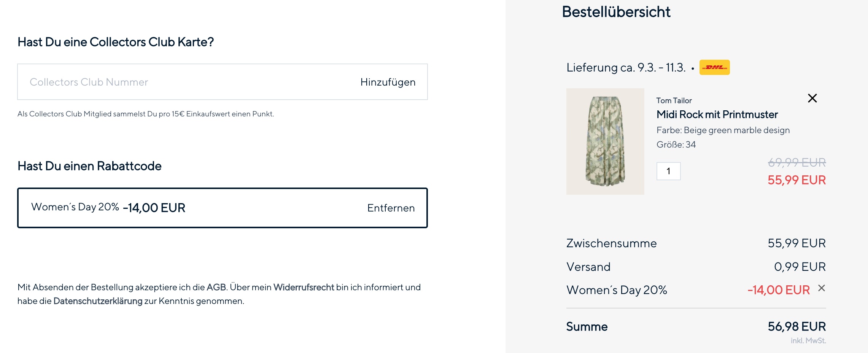Remove Women's Day discount in order summary
The width and height of the screenshot is (868, 353).
point(822,288)
